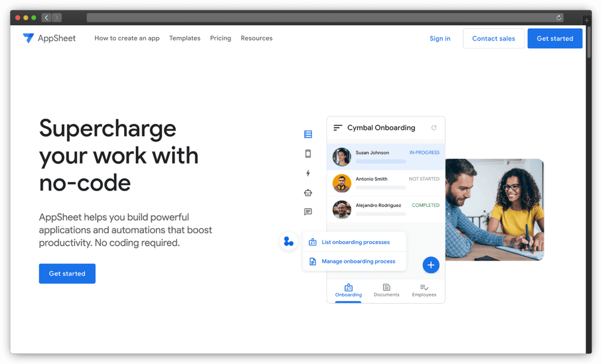This screenshot has width=602, height=364.
Task: Click the Cymbal Onboarding sync icon
Action: click(x=434, y=128)
